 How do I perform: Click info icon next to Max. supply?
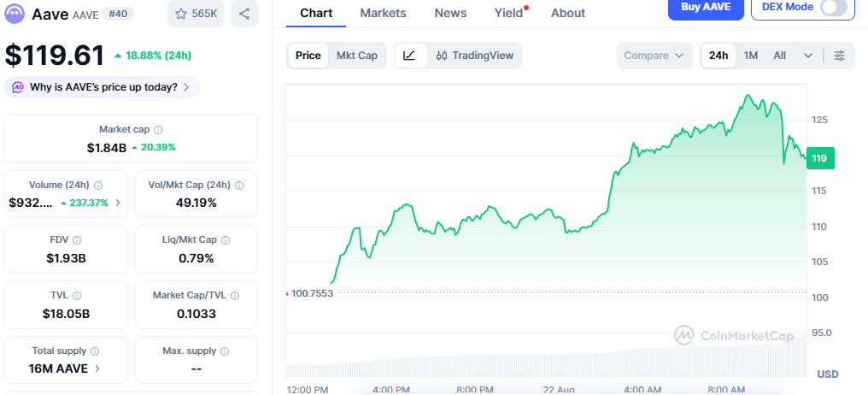pyautogui.click(x=225, y=351)
